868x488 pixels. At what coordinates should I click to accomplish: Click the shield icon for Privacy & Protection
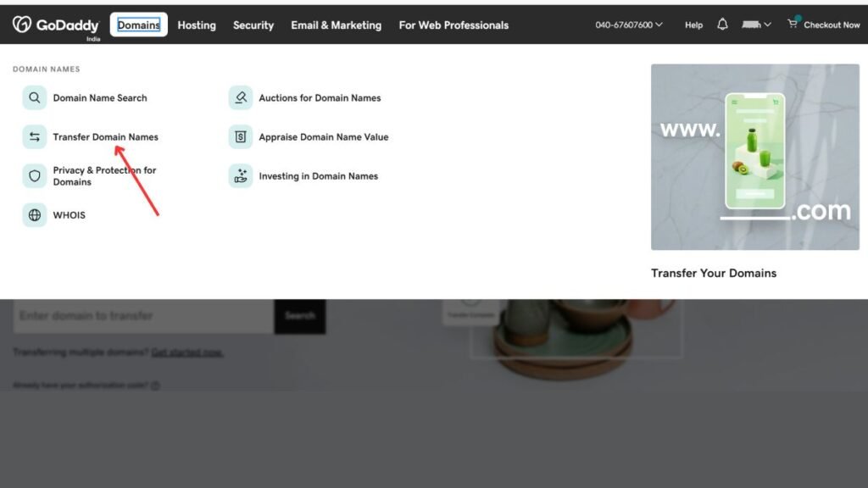34,176
